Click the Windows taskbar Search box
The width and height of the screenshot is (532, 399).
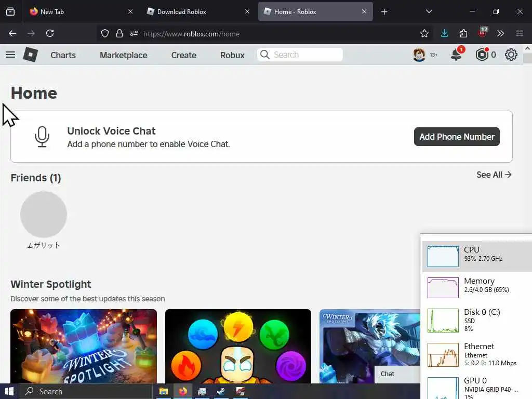coord(86,391)
